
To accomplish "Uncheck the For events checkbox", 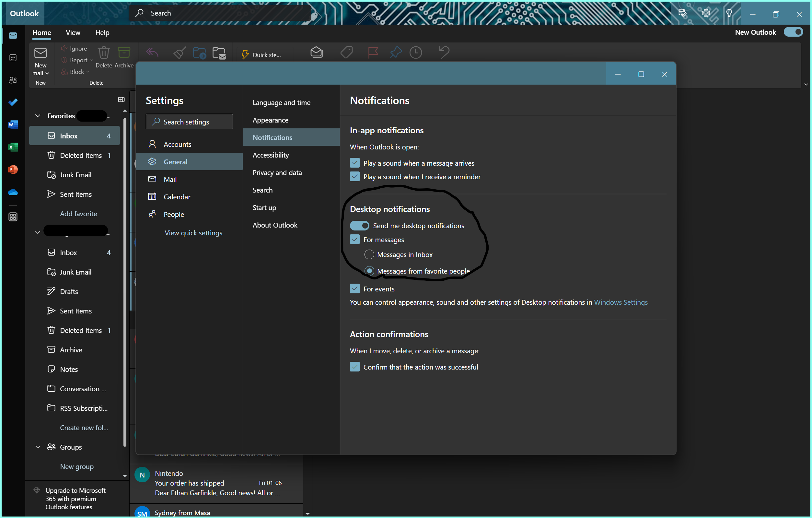I will point(355,289).
